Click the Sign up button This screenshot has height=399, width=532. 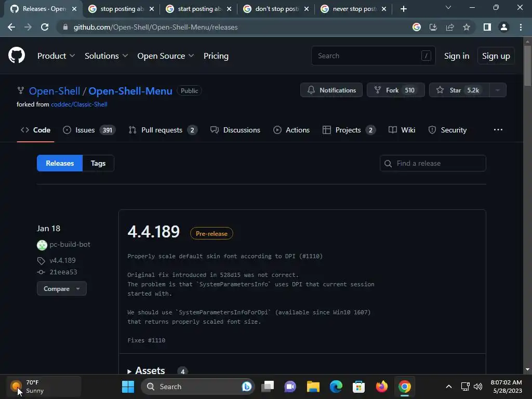click(x=496, y=56)
